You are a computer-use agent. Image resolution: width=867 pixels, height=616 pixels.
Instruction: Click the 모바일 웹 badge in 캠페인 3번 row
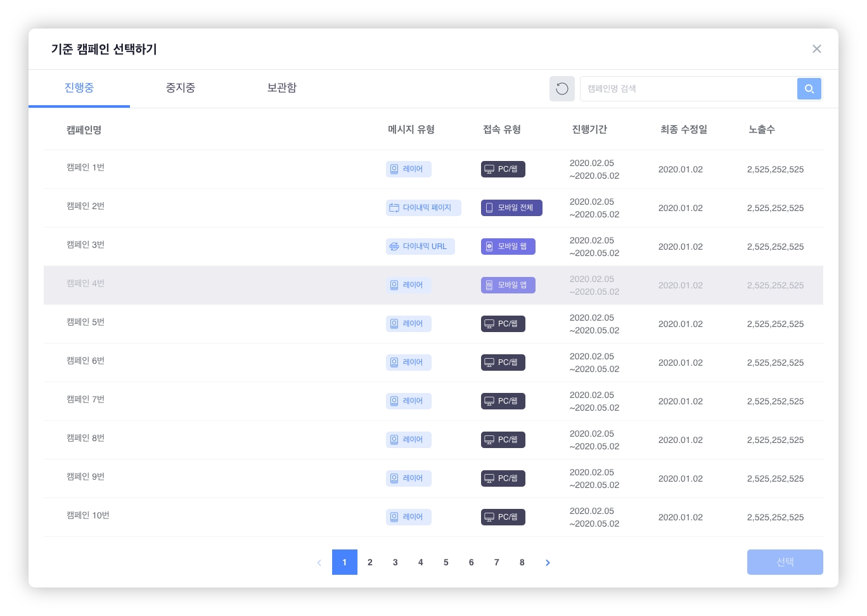(x=508, y=247)
